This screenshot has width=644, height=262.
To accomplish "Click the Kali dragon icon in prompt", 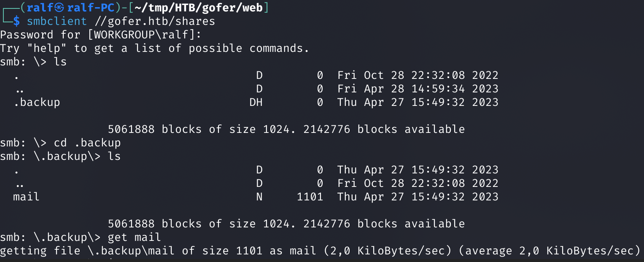I will point(59,8).
